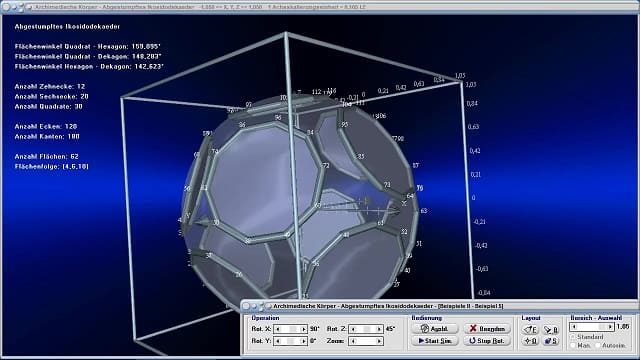The height and width of the screenshot is (360, 640).
Task: Click the 'Anzahl Quadrate: 30' text
Action: pos(49,107)
